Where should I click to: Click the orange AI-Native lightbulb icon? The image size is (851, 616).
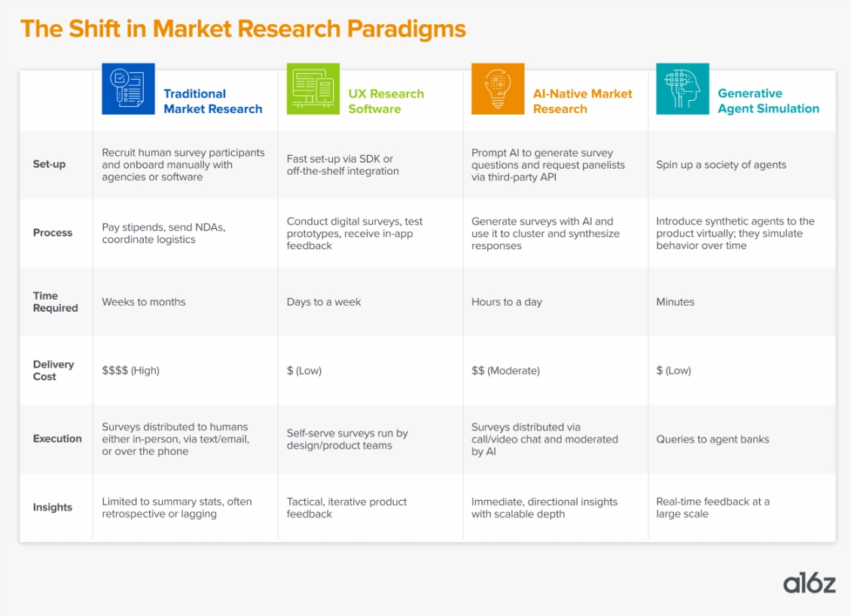498,89
